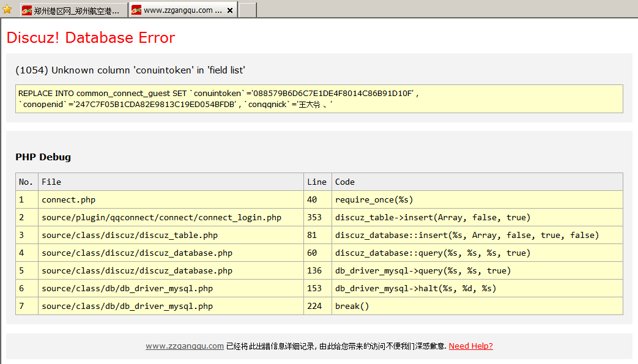Click the Need Help? link
The width and height of the screenshot is (638, 364).
(471, 346)
